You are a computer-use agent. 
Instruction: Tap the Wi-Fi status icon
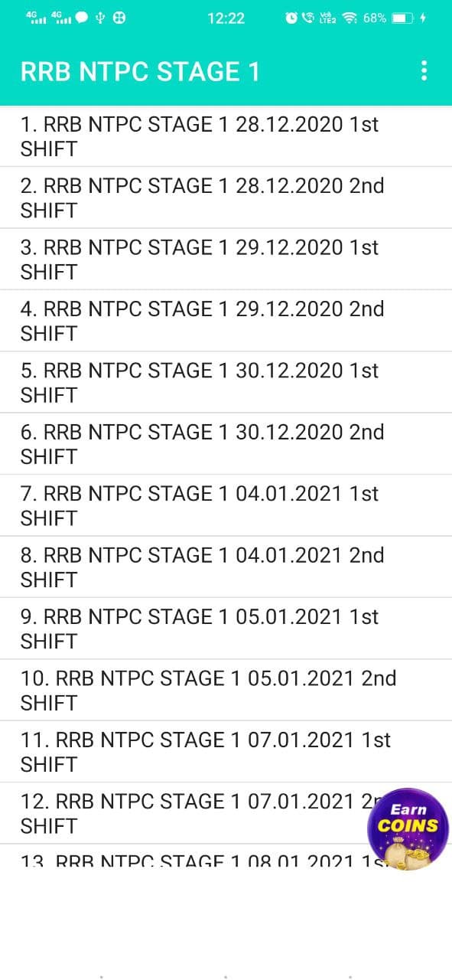coord(350,18)
